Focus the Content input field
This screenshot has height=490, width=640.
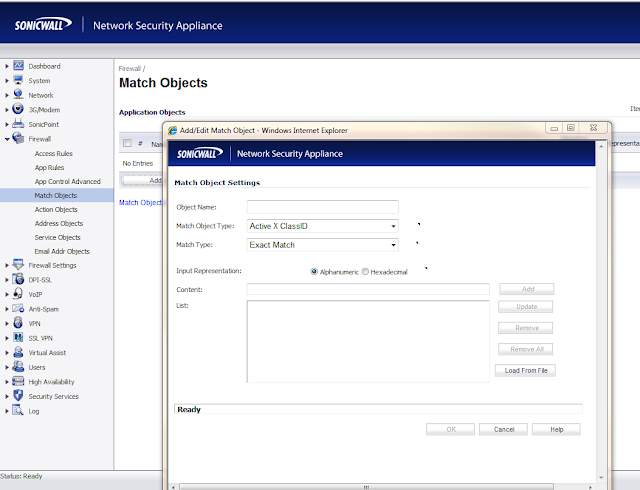point(368,289)
